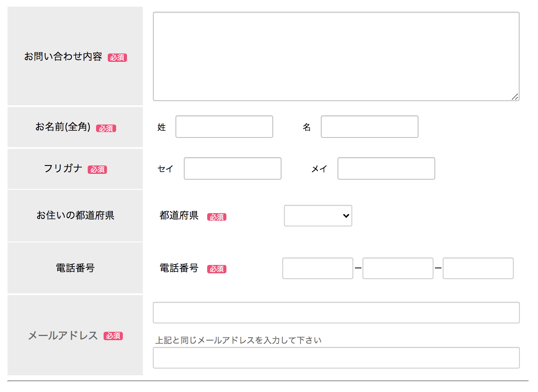Click the last phone number segment field
The width and height of the screenshot is (538, 392).
(x=478, y=268)
